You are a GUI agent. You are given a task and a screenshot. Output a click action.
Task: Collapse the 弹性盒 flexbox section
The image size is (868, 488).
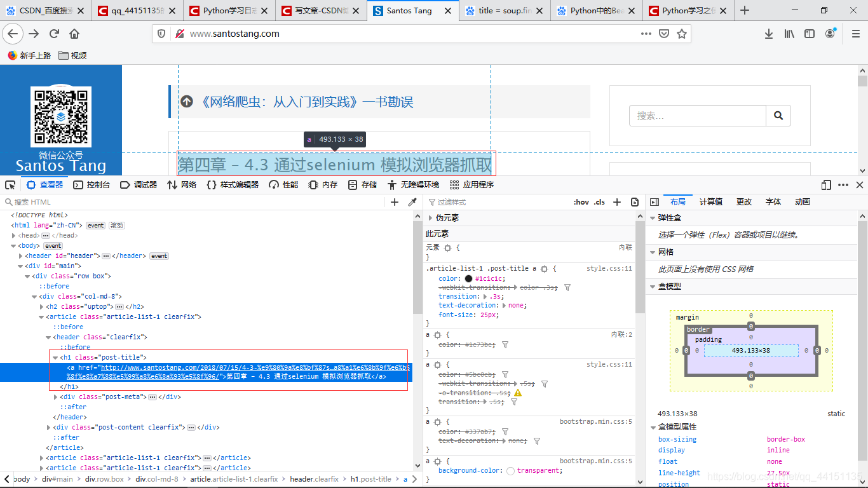point(652,218)
